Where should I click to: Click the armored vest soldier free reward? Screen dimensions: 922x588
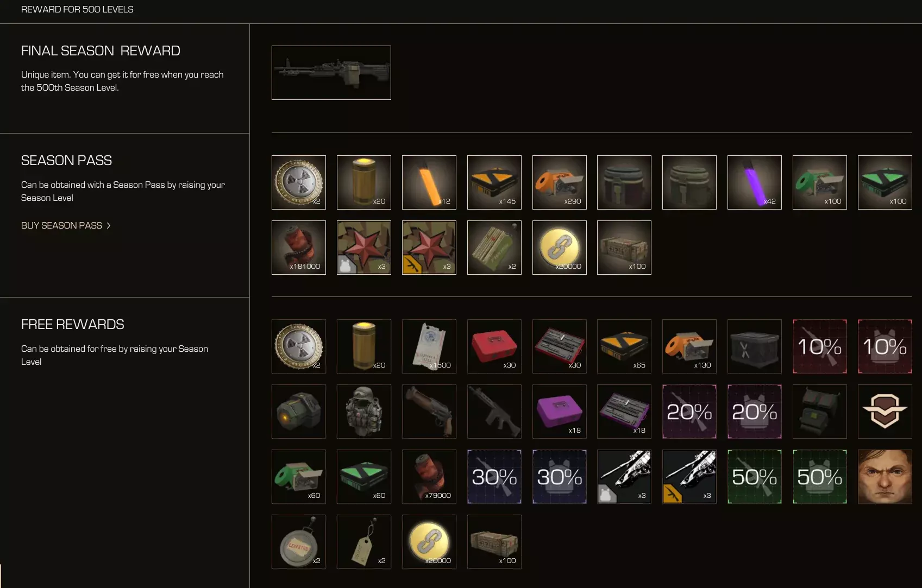tap(364, 412)
